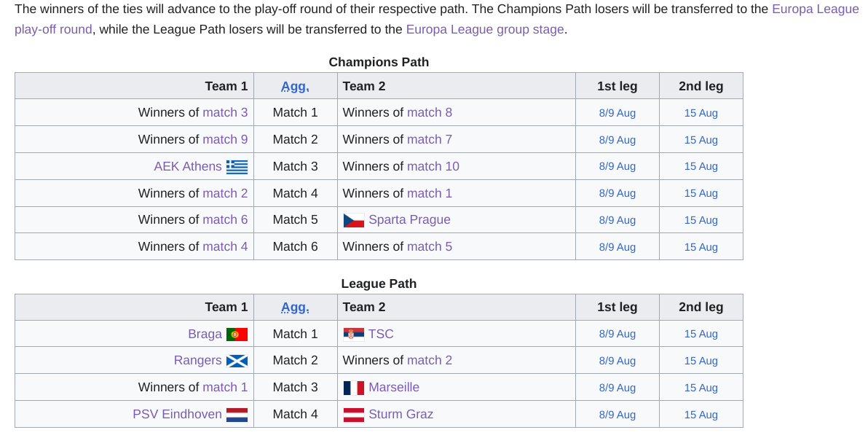
Task: Click the Dutch flag beside PSV Eindhoven
Action: click(237, 415)
